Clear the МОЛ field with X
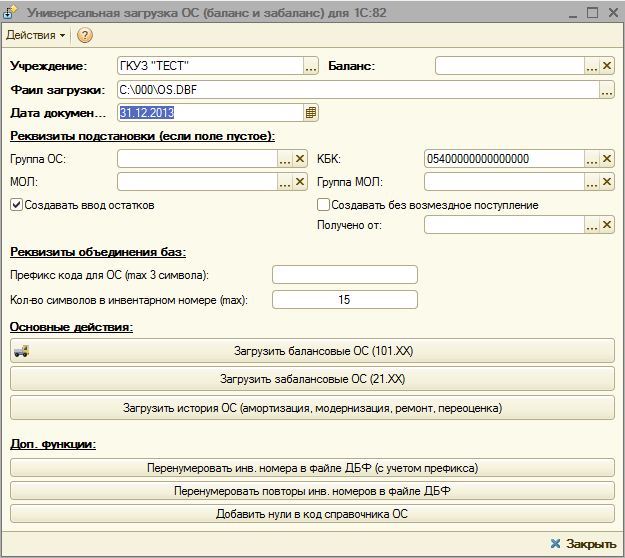 point(300,182)
